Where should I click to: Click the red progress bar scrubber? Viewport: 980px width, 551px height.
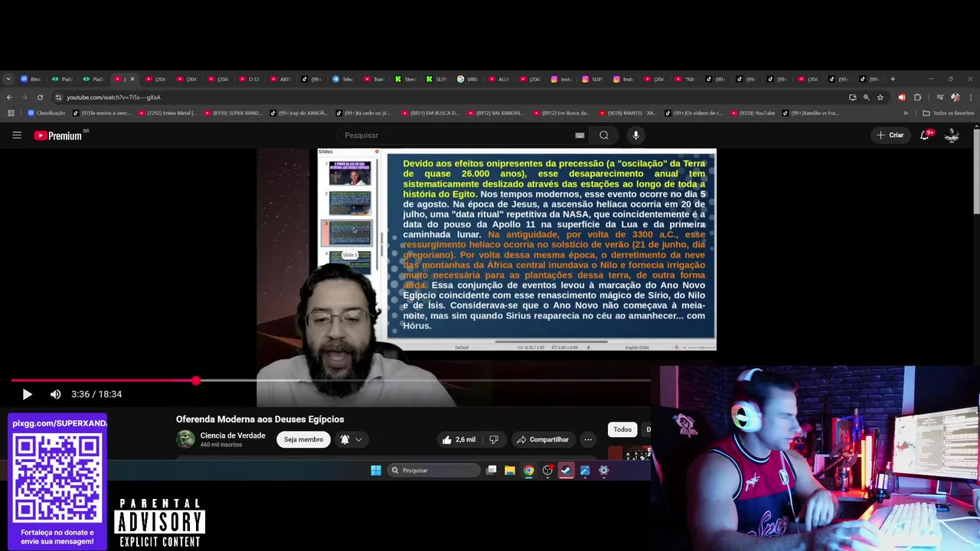point(196,380)
